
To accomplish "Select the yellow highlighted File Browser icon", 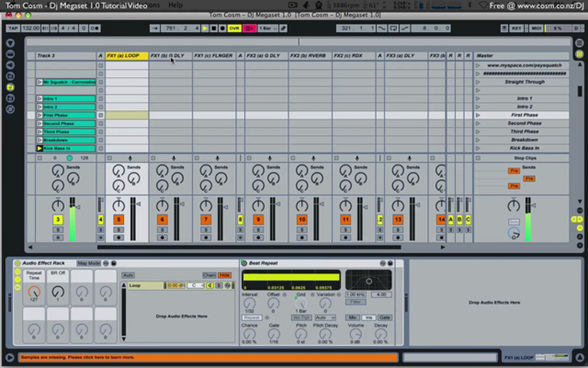I will pos(10,87).
